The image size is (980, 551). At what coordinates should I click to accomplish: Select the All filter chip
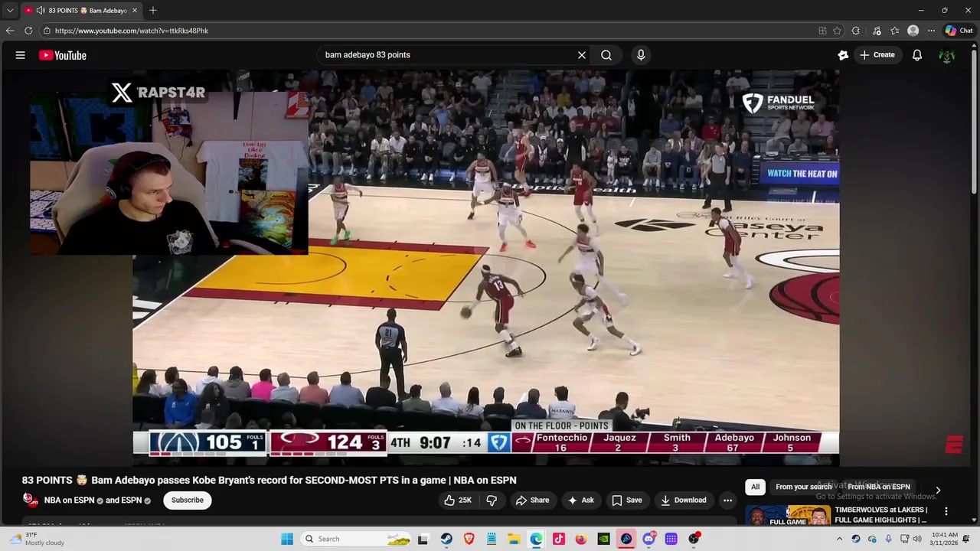tap(755, 487)
